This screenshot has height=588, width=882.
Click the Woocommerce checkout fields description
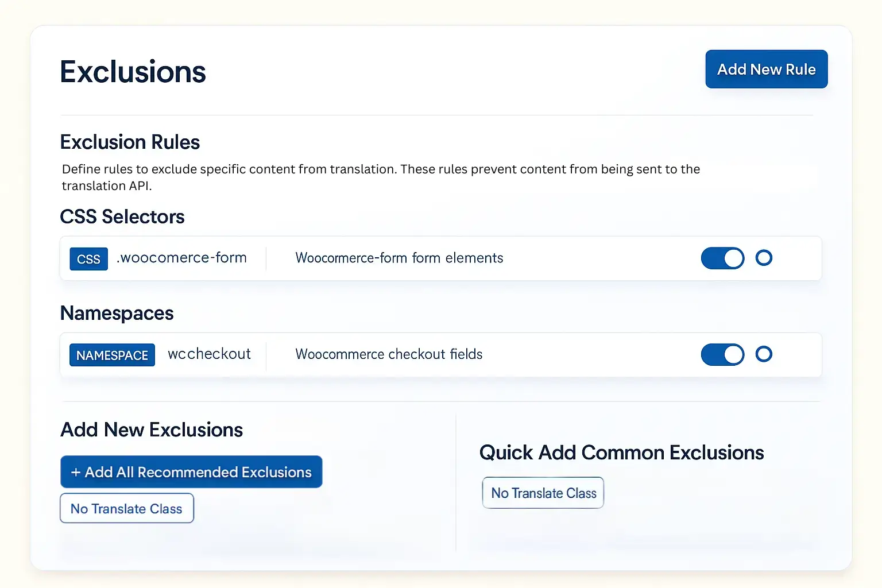[389, 354]
